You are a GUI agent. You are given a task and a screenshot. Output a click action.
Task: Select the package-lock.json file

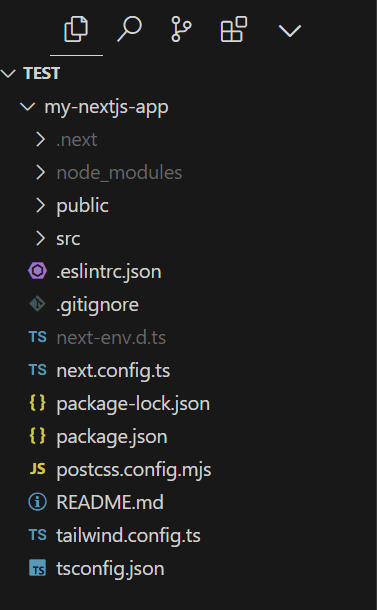(133, 404)
